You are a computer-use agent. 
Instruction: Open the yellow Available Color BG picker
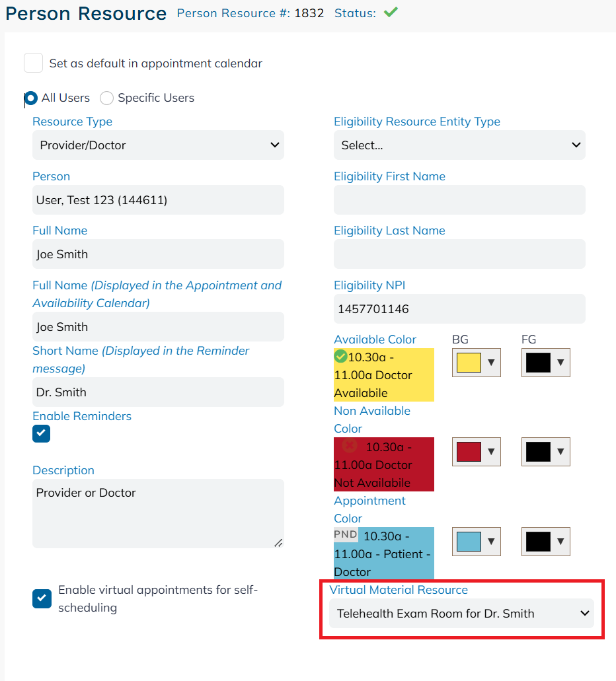[x=477, y=363]
